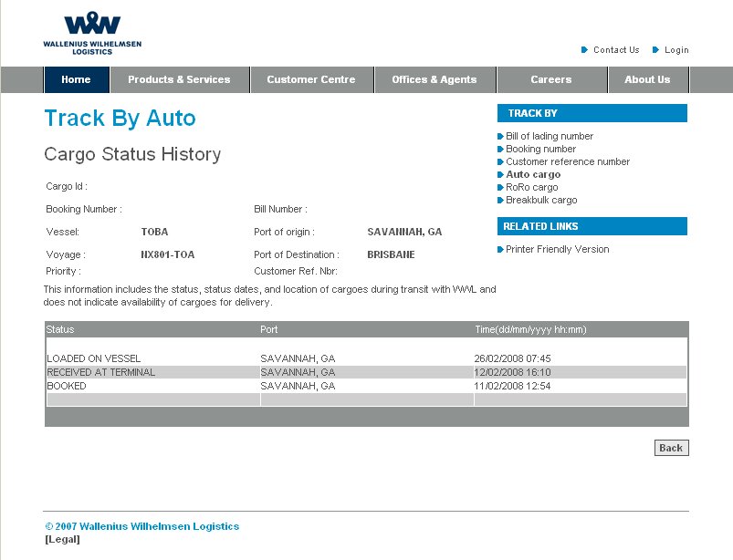733x560 pixels.
Task: Select Auto cargo tracking link
Action: pyautogui.click(x=533, y=174)
